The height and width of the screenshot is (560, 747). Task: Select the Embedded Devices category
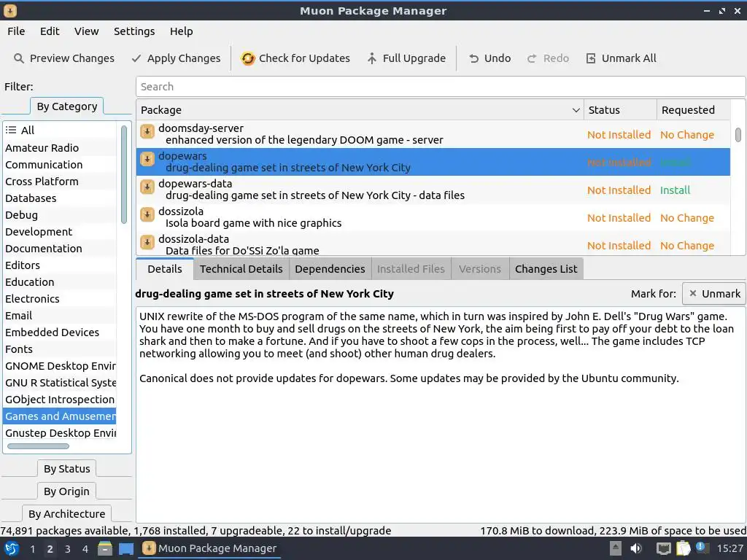pos(60,332)
